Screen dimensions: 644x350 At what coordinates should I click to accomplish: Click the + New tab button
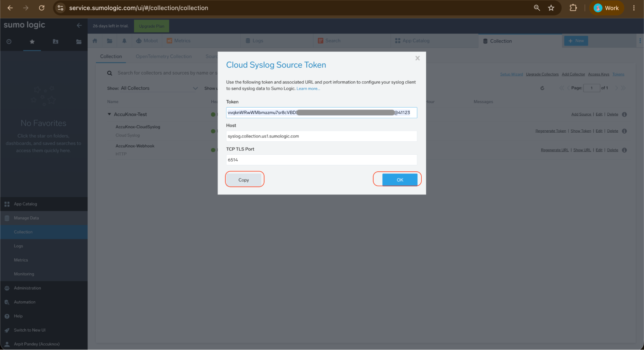pyautogui.click(x=576, y=41)
